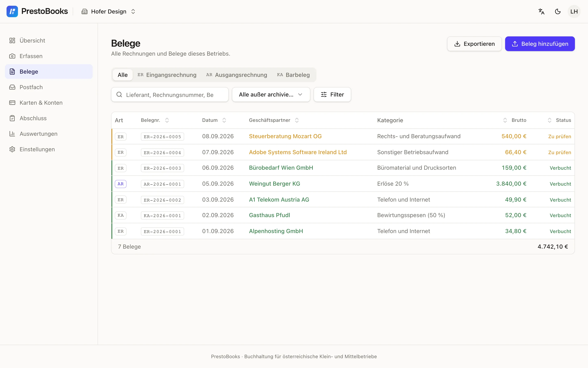Select Belege in the sidebar
Screen dimensions: 588x368
pos(49,72)
